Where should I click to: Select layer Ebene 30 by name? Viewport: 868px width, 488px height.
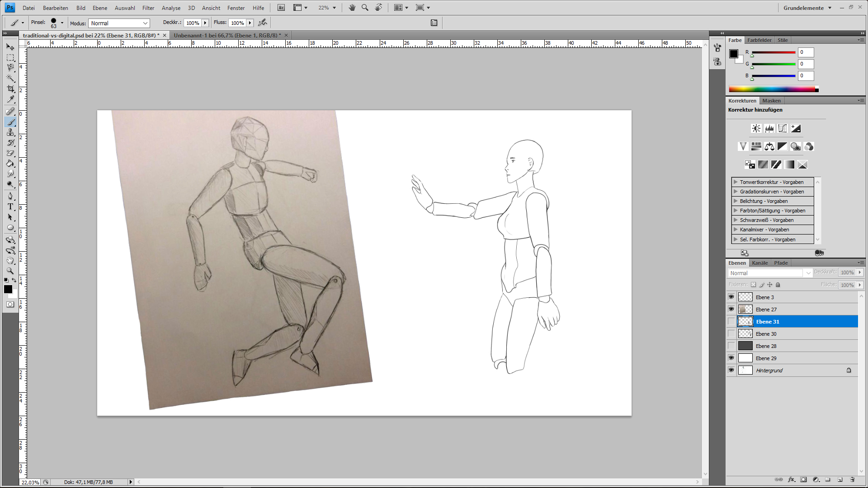click(x=766, y=334)
